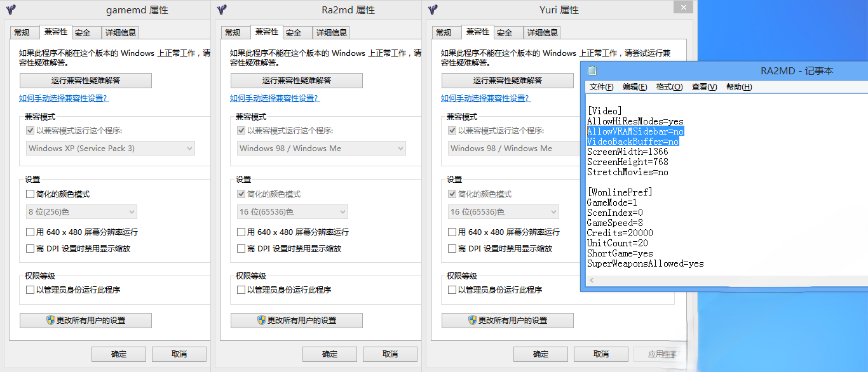This screenshot has height=372, width=868.
Task: Open 帮助(H) menu in Notepad
Action: 739,87
